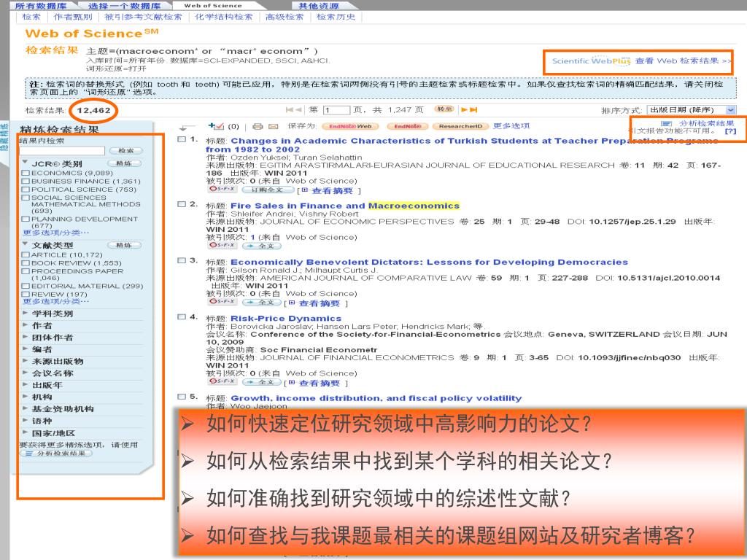Save records to ResearcherID

pos(460,126)
